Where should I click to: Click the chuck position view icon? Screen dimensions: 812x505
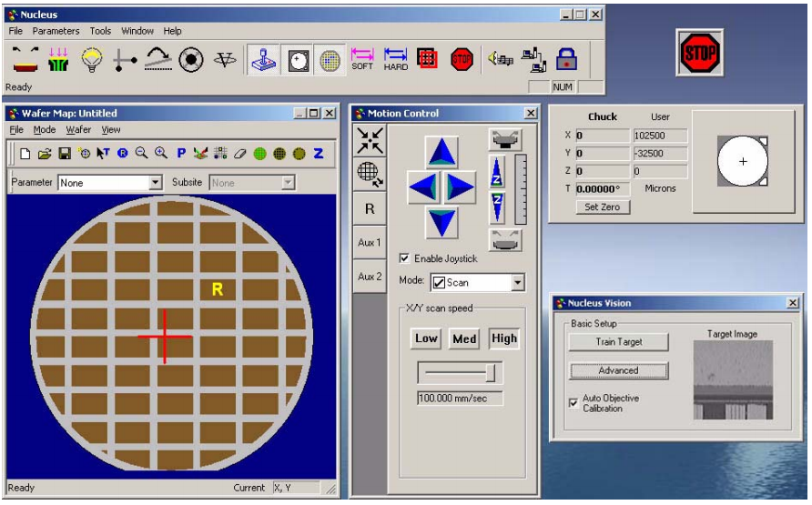(x=298, y=60)
